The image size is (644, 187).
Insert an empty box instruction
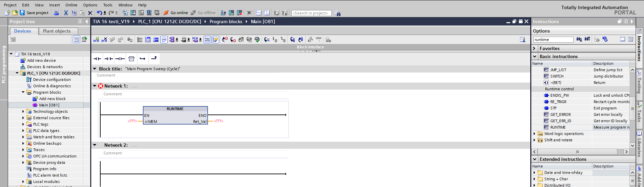pyautogui.click(x=131, y=59)
